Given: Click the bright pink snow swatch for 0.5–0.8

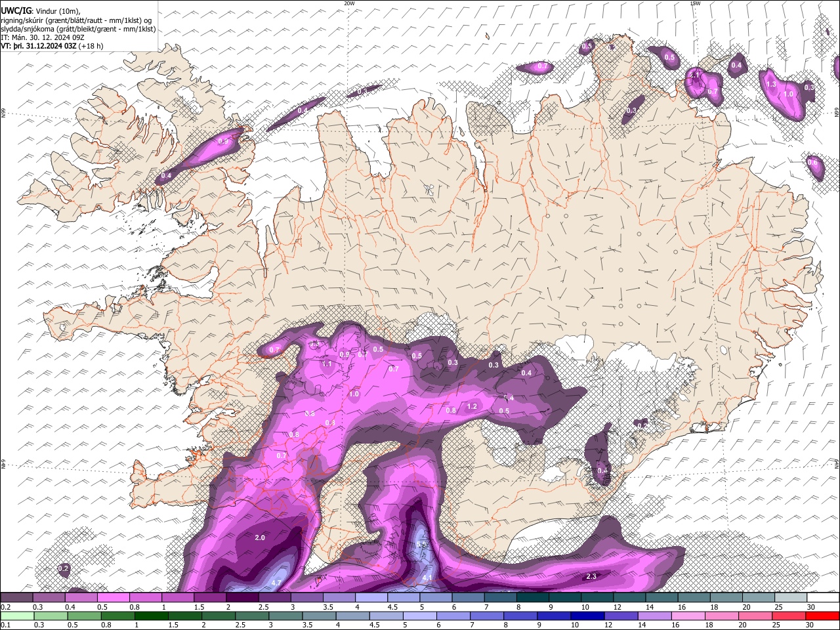Looking at the screenshot, I should [113, 598].
